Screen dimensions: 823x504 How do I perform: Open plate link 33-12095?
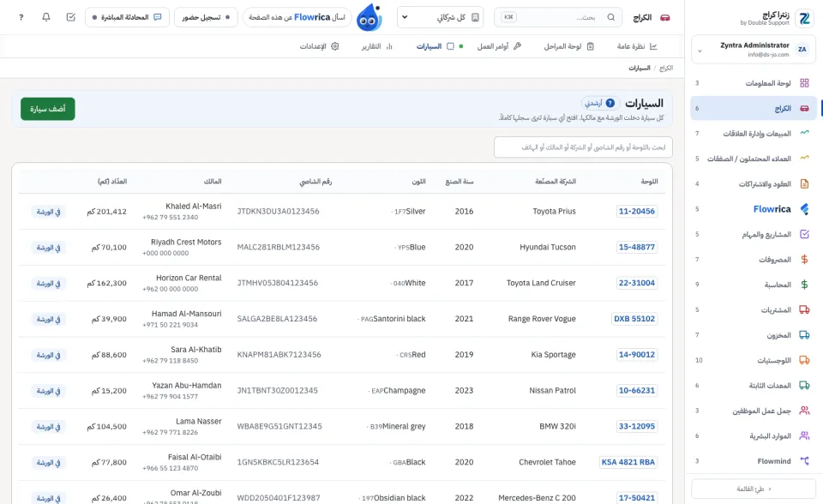pos(637,426)
